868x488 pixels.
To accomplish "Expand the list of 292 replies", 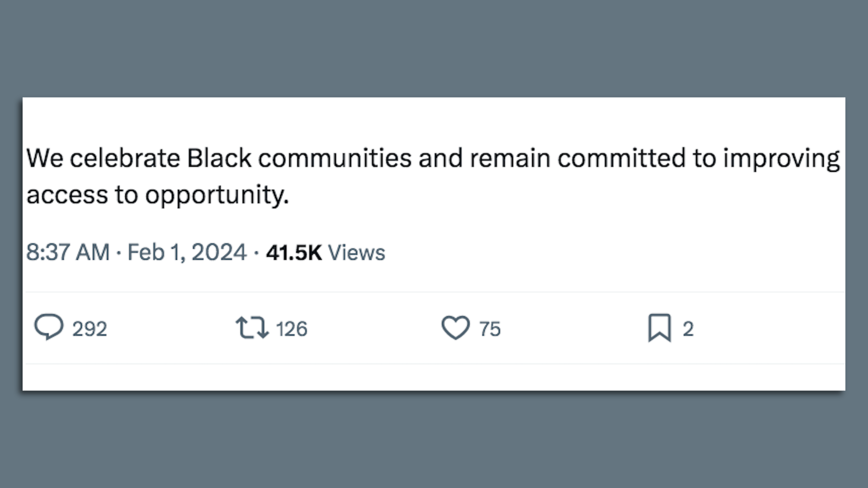I will point(89,328).
